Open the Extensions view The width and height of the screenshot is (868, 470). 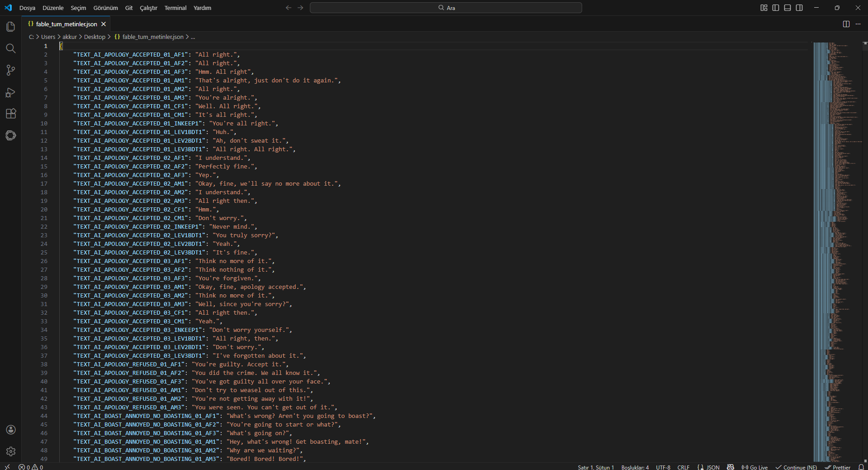11,114
